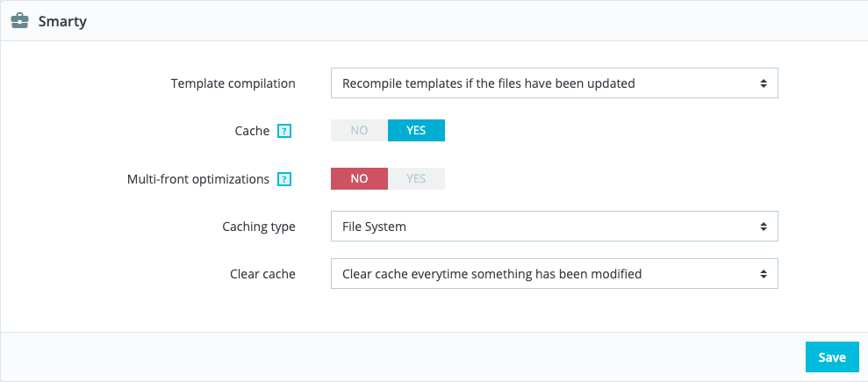868x382 pixels.
Task: Set Multi-front optimizations to NO
Action: click(x=359, y=178)
